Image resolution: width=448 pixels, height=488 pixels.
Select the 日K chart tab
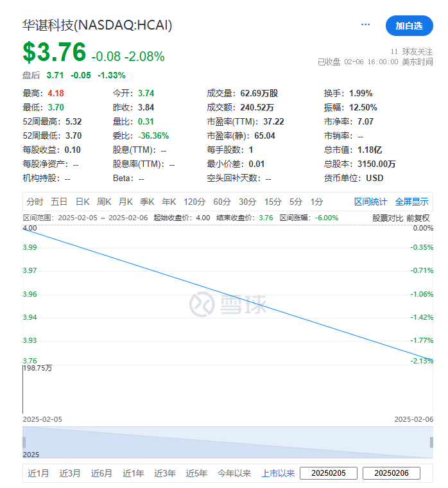(x=82, y=202)
